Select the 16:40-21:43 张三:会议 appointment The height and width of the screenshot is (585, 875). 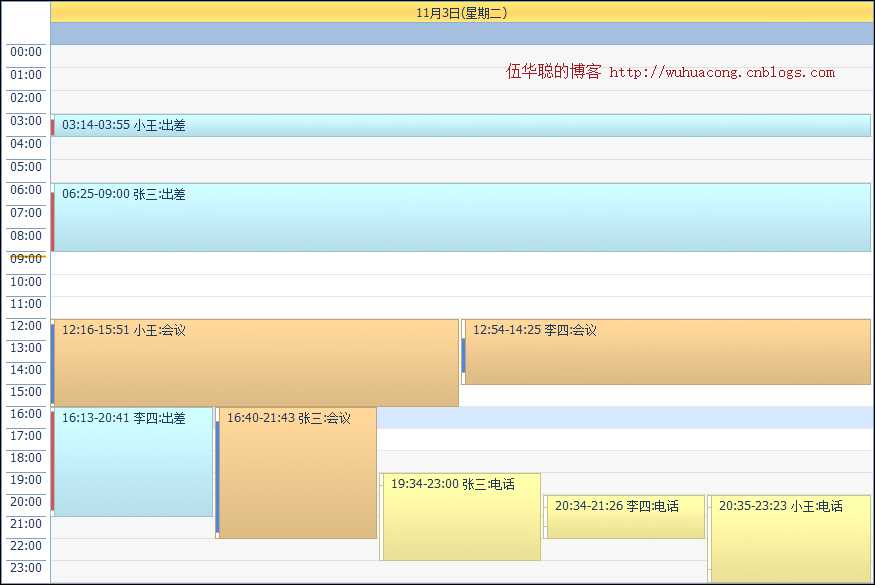(296, 473)
